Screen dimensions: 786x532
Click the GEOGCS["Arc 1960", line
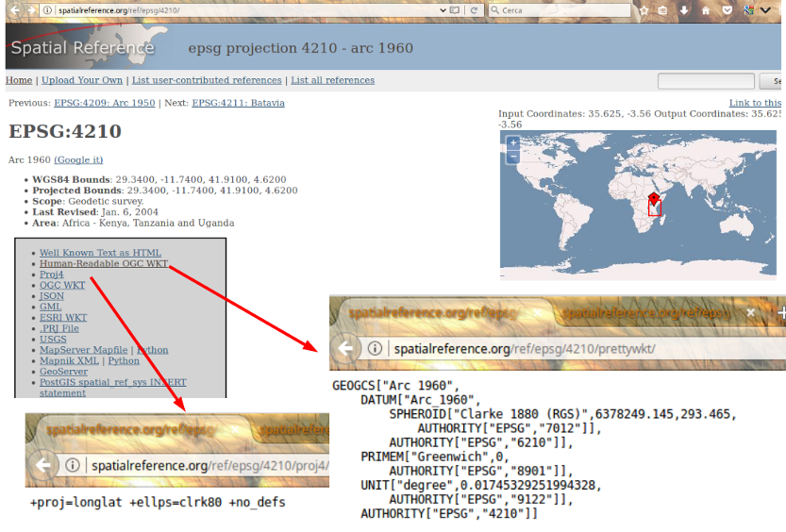(x=395, y=386)
